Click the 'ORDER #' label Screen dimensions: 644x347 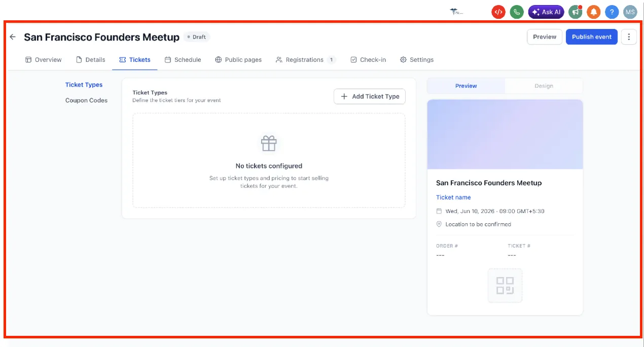coord(447,246)
